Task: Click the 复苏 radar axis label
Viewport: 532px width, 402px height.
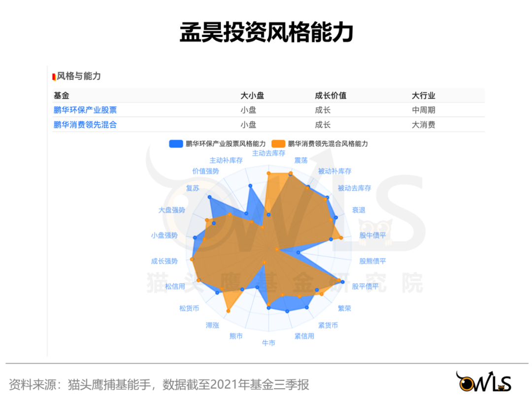Action: 193,188
